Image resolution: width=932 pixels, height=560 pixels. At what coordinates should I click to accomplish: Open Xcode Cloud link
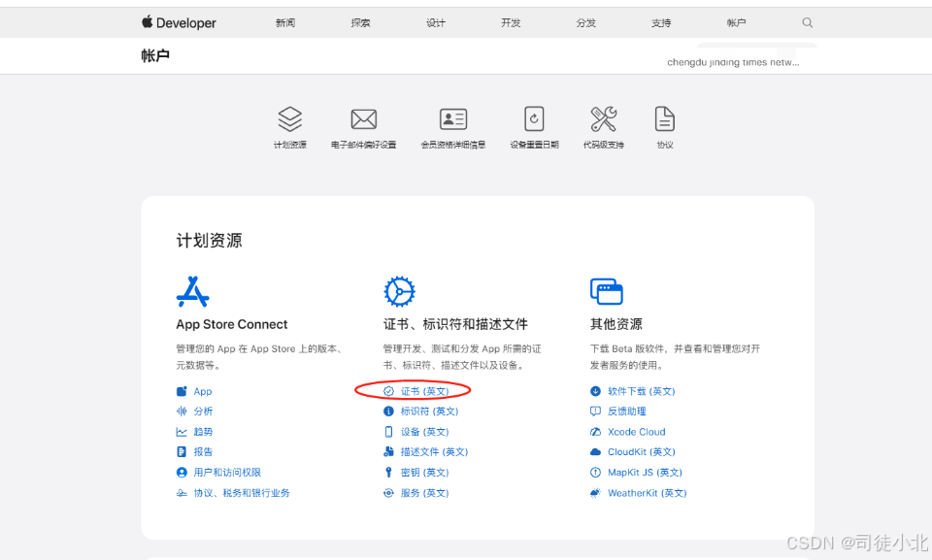click(636, 432)
